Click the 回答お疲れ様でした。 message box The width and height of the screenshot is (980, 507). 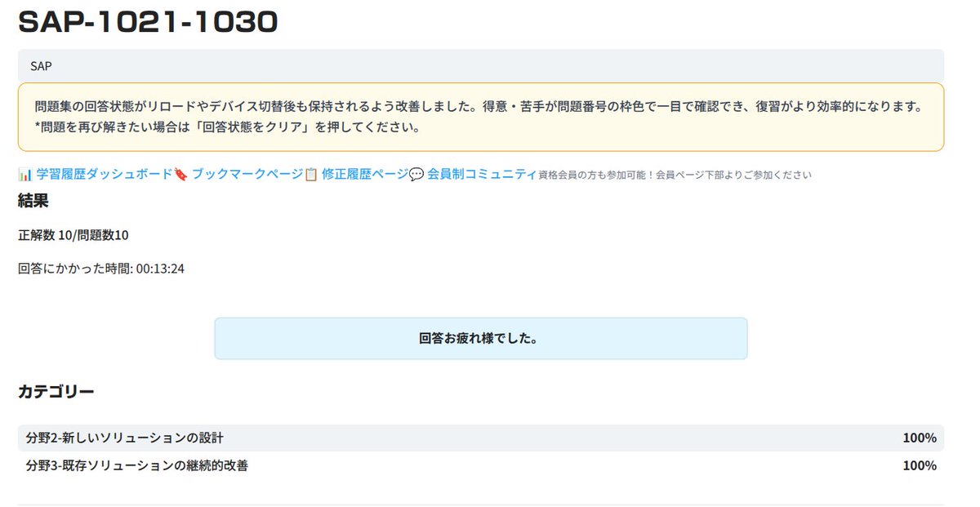[x=481, y=338]
